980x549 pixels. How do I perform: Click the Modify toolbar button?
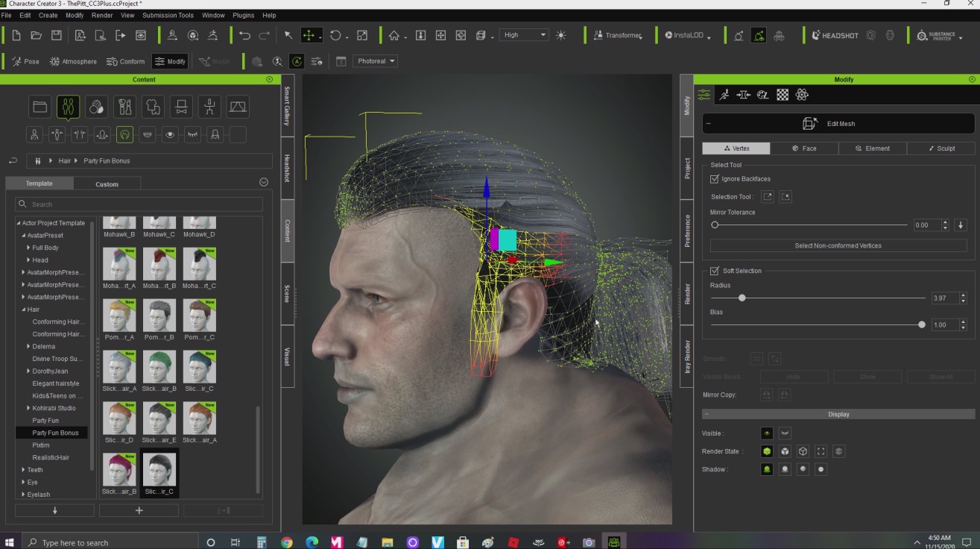pyautogui.click(x=170, y=61)
